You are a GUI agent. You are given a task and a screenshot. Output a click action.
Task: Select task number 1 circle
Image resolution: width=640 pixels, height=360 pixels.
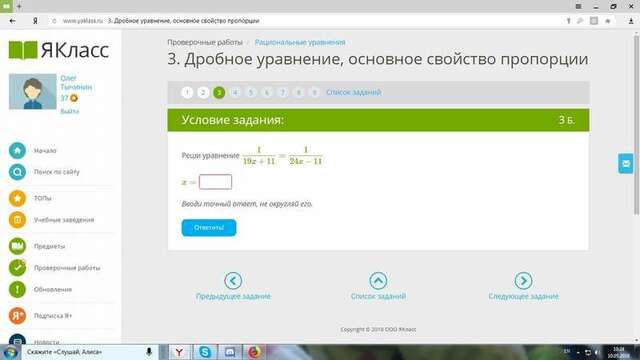click(187, 93)
